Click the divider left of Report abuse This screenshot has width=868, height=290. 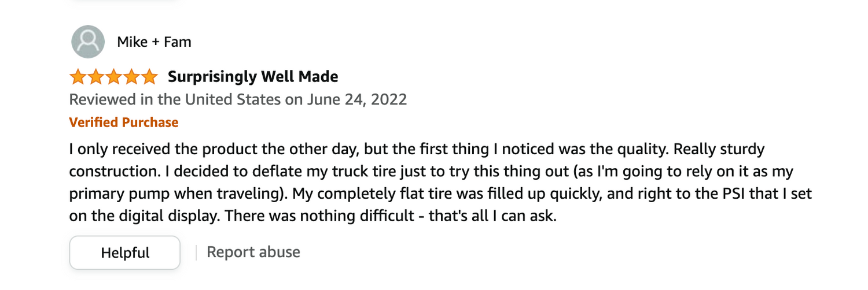(x=196, y=252)
